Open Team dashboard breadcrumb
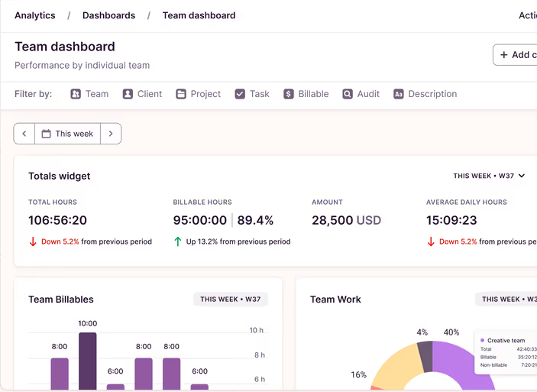Image resolution: width=537 pixels, height=392 pixels. (199, 15)
